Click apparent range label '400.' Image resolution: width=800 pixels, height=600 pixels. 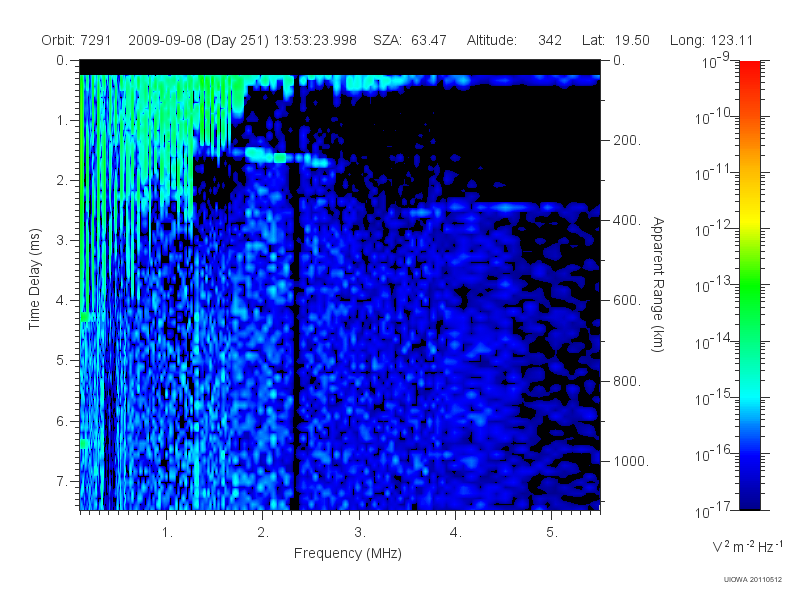[x=627, y=220]
